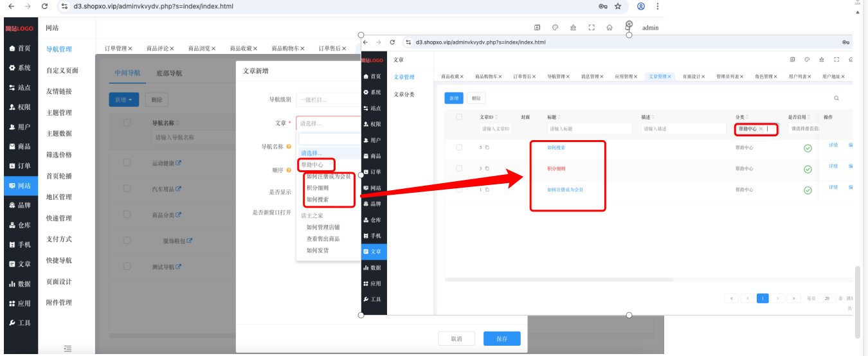868x356 pixels.
Task: Tick the checkbox for article ID 5
Action: (x=459, y=148)
